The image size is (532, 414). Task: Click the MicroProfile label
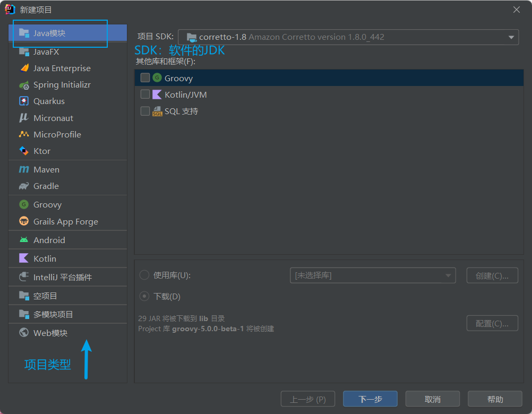(x=57, y=135)
